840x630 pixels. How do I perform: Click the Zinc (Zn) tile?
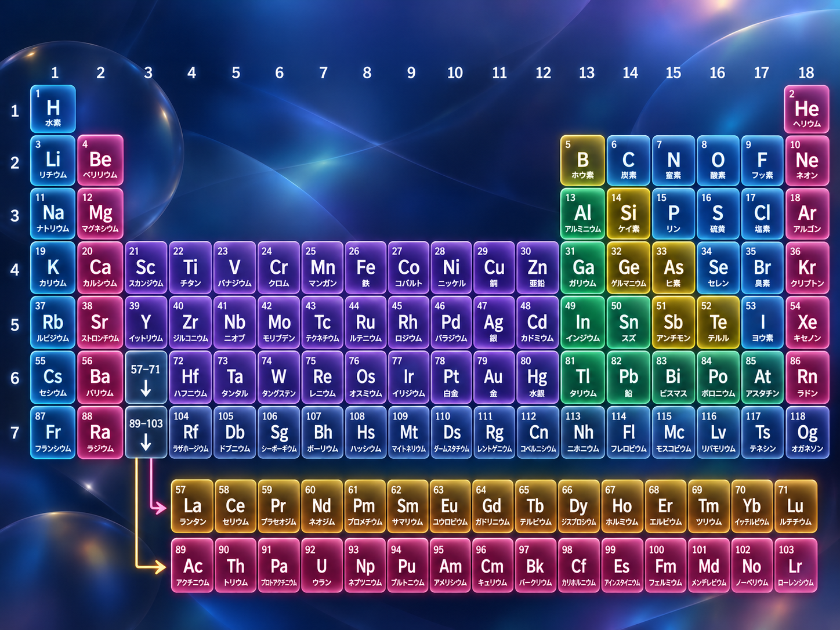(x=537, y=267)
